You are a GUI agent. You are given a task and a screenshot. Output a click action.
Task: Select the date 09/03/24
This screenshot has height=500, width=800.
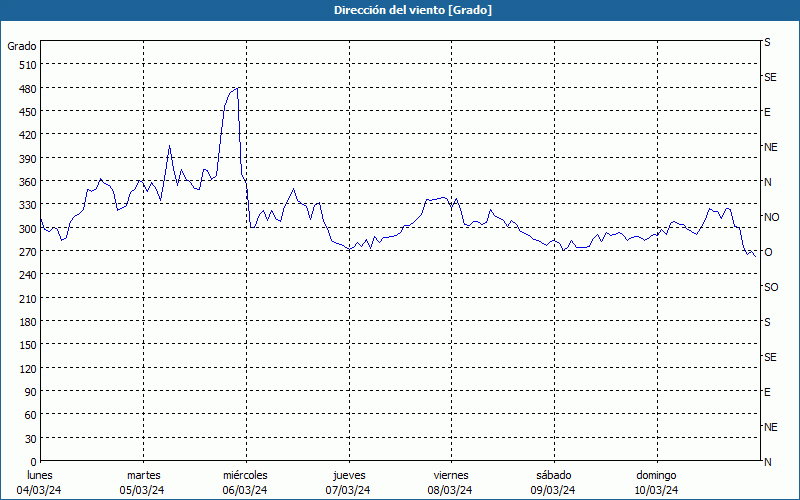(x=553, y=490)
